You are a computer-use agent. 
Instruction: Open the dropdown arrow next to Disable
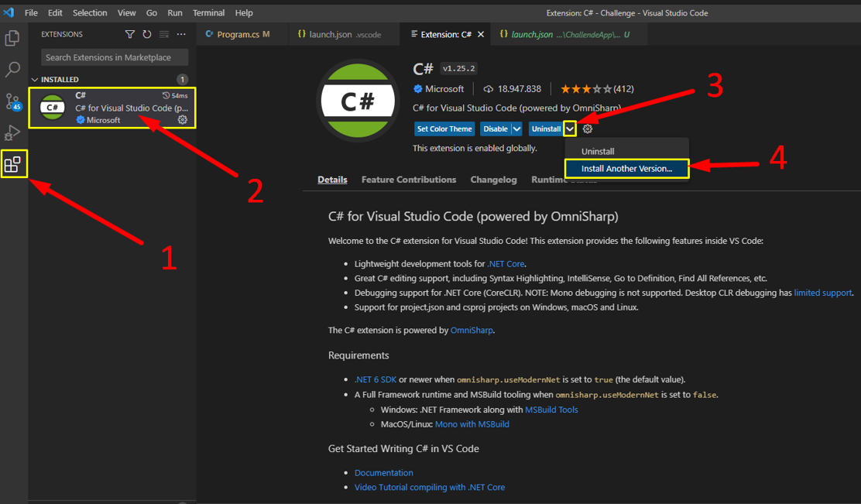pyautogui.click(x=516, y=129)
